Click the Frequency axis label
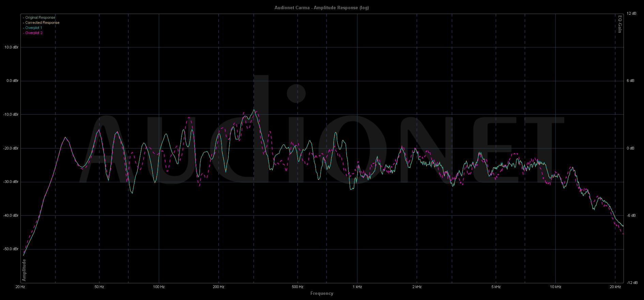644x300 pixels. (x=322, y=293)
